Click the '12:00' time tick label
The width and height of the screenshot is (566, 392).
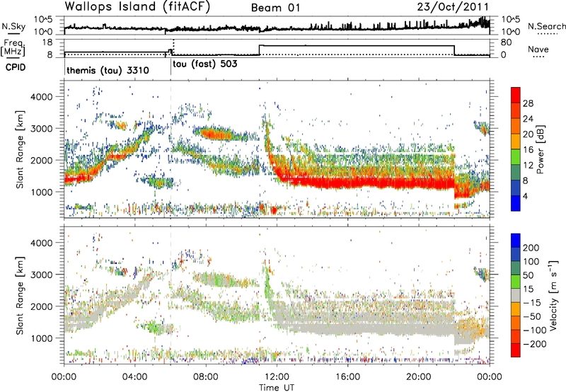point(277,376)
